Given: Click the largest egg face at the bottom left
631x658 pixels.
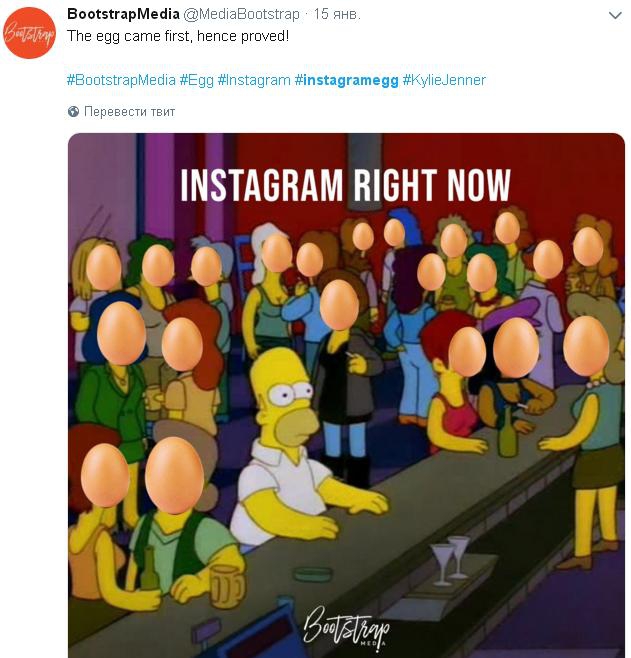Looking at the screenshot, I should 174,475.
